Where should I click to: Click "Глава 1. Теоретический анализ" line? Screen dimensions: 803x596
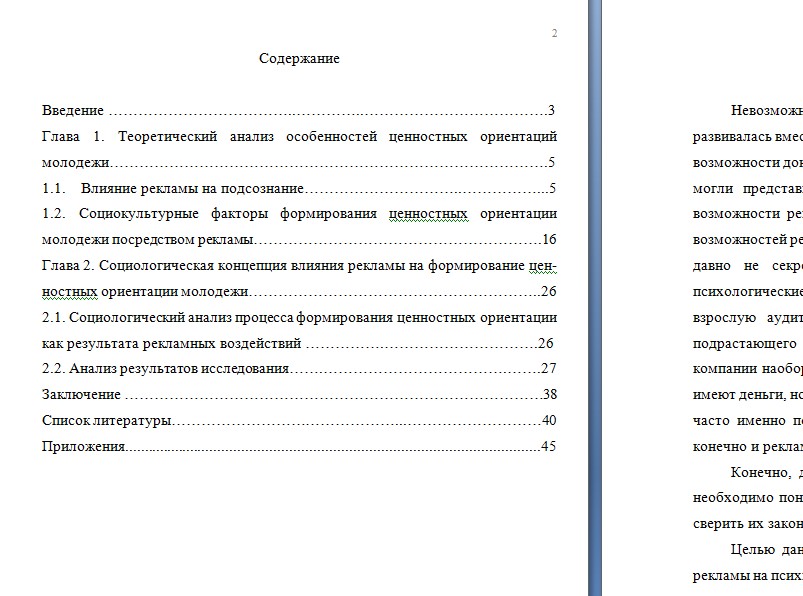point(300,136)
